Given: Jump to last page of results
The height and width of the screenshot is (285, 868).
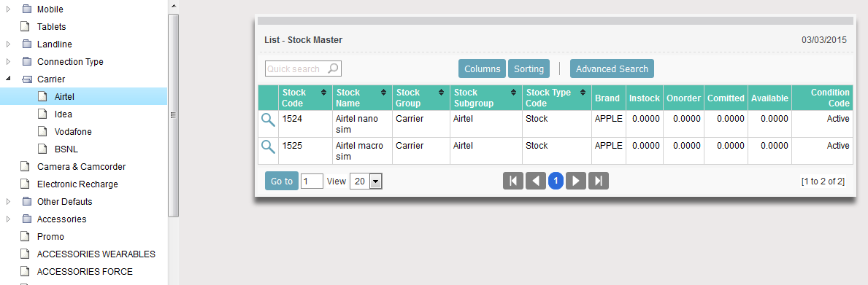Looking at the screenshot, I should [599, 181].
